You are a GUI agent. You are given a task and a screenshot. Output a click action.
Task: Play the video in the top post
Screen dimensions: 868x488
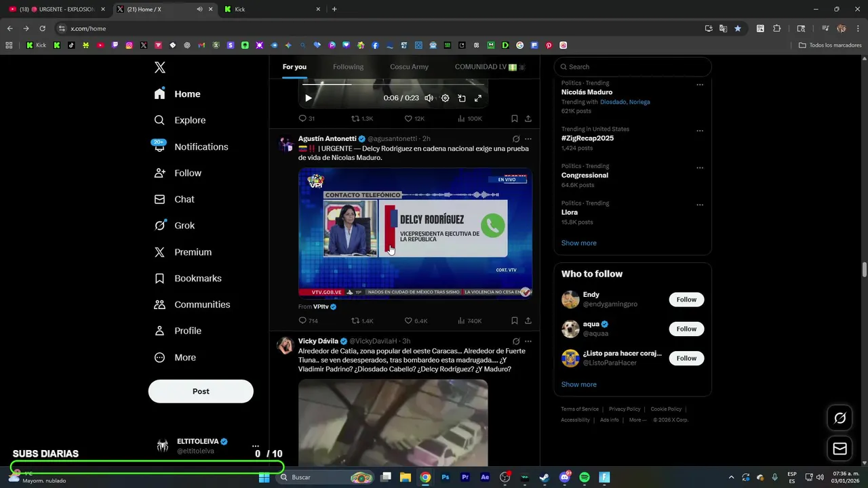click(x=308, y=98)
